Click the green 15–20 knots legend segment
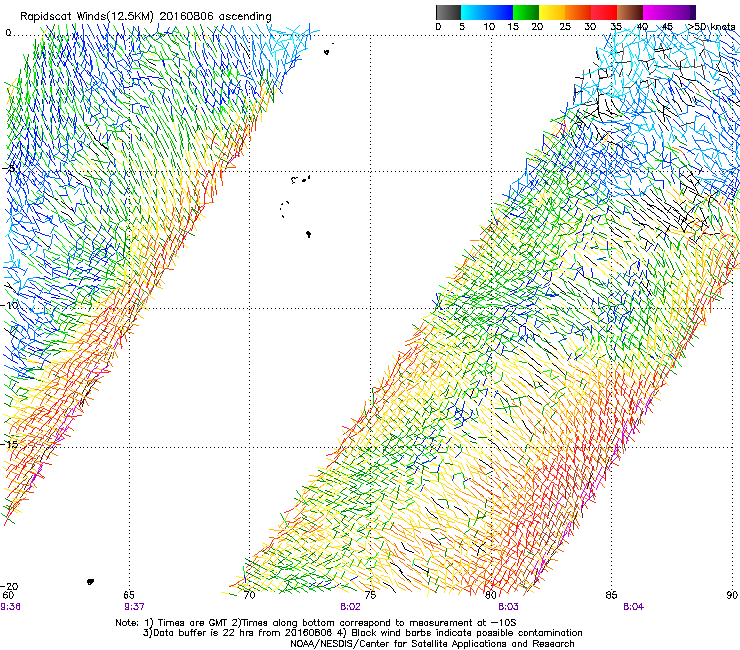Image resolution: width=740 pixels, height=650 pixels. pos(526,12)
